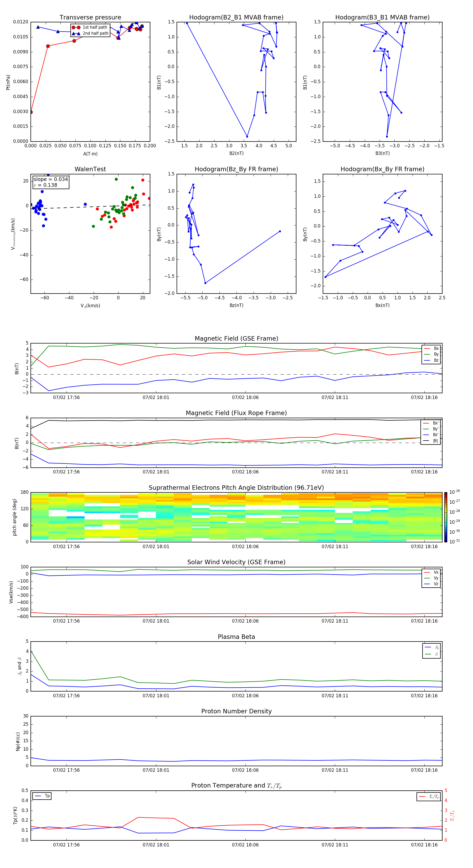Click 'Solar Wind Velocity (GSE Frame)' title
Viewport: 473px width, 868px height.
[236, 562]
